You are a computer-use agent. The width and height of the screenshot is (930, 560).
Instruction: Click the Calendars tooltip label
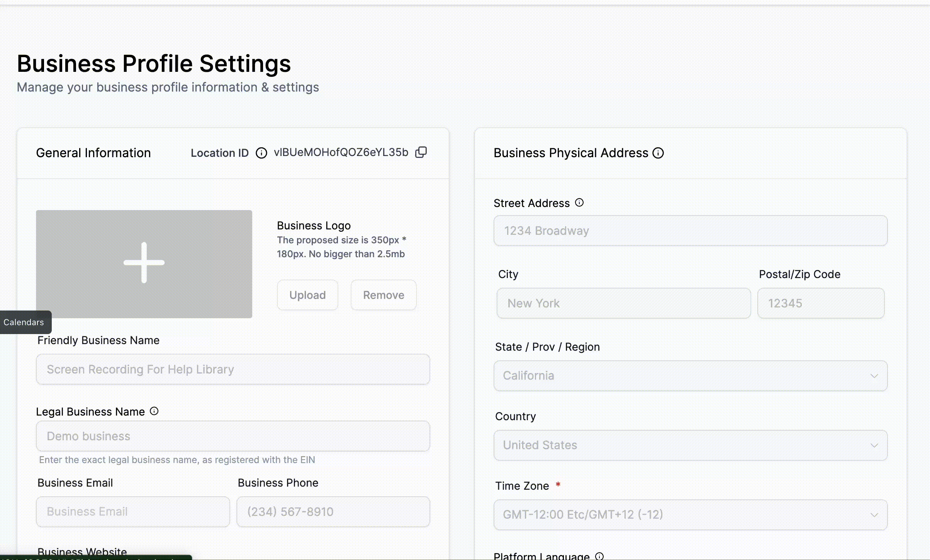coord(24,322)
